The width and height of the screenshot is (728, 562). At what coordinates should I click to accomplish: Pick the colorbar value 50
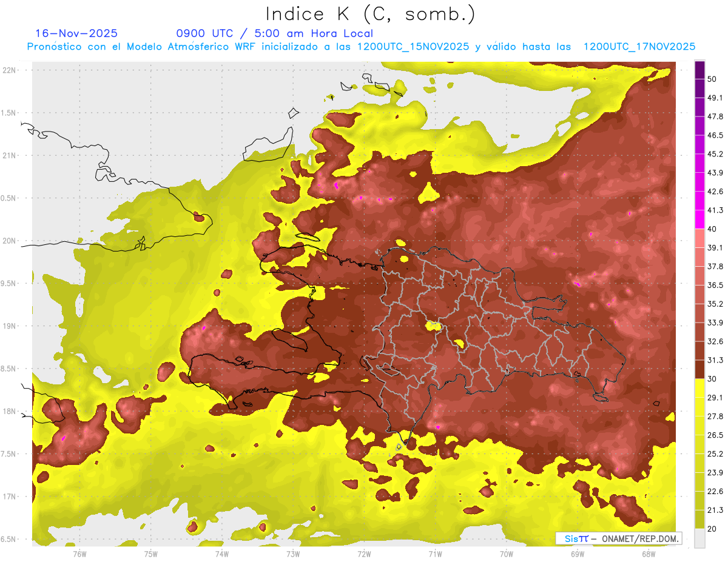coord(712,79)
